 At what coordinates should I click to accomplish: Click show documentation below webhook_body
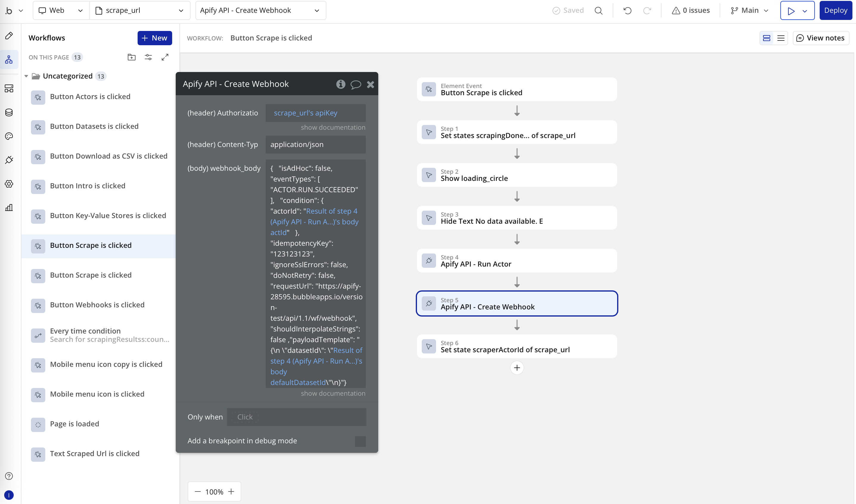tap(333, 393)
